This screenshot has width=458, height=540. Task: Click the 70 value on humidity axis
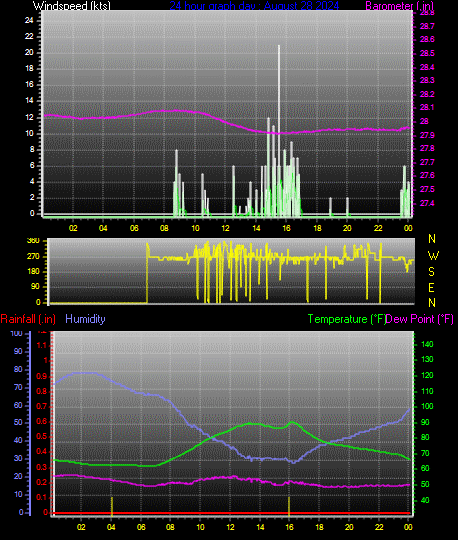18,387
